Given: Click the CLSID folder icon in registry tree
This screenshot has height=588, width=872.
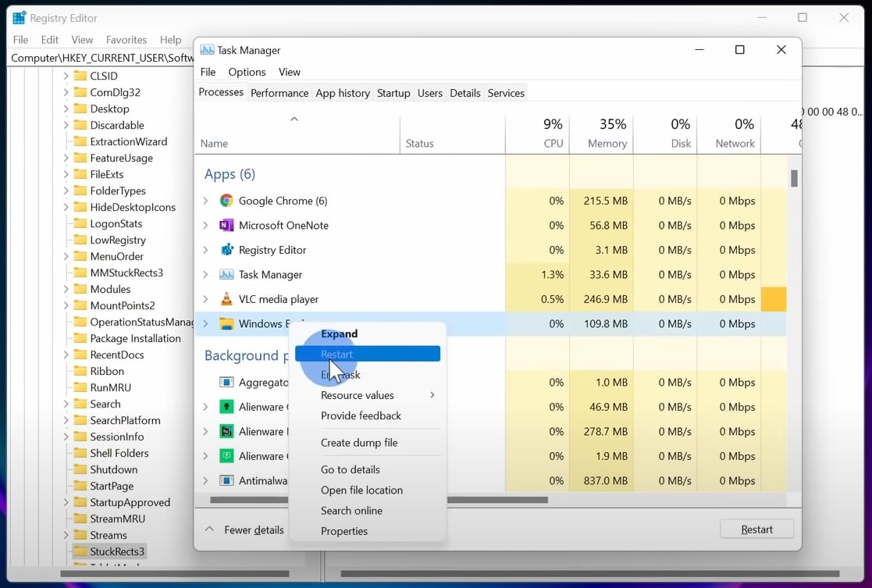Looking at the screenshot, I should tap(80, 76).
